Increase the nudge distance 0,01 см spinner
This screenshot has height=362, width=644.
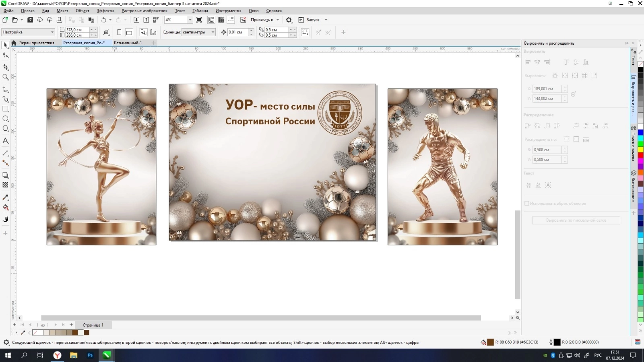(251, 30)
